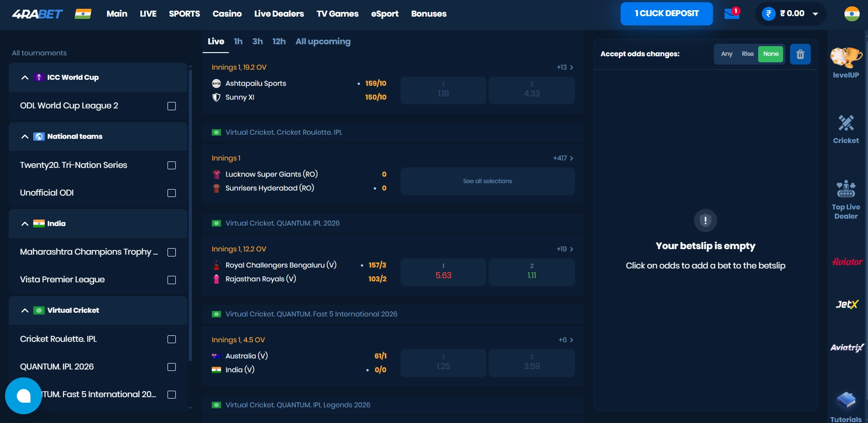Viewport: 868px width, 423px height.
Task: Click Royal Challengers Bengaluru jersey icon
Action: click(216, 265)
